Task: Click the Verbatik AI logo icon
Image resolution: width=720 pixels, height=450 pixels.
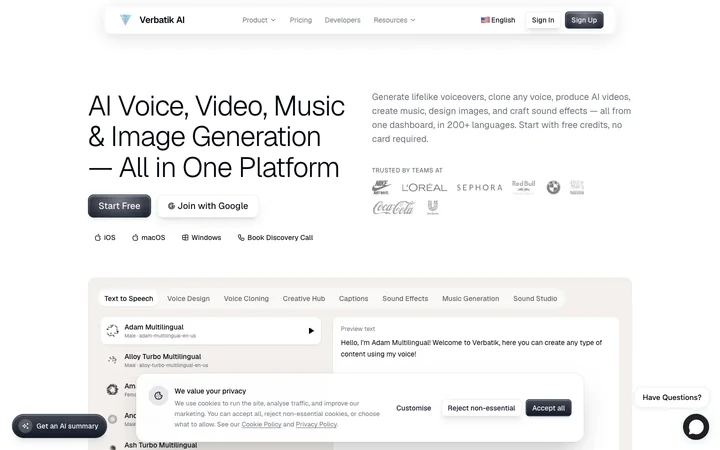Action: [x=125, y=20]
